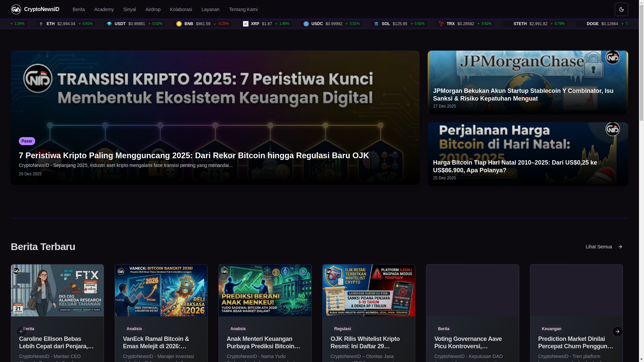Open the Caroline Ellison FTX card image
This screenshot has height=362, width=644.
[x=57, y=290]
